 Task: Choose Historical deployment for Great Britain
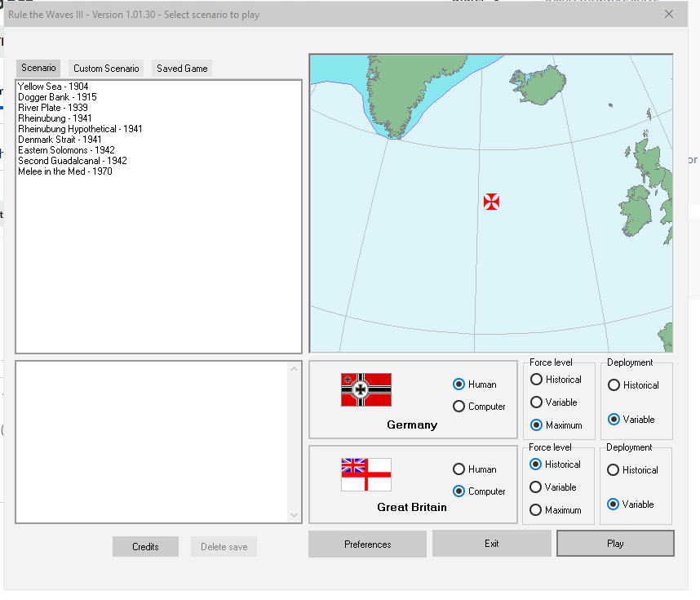[x=632, y=469]
